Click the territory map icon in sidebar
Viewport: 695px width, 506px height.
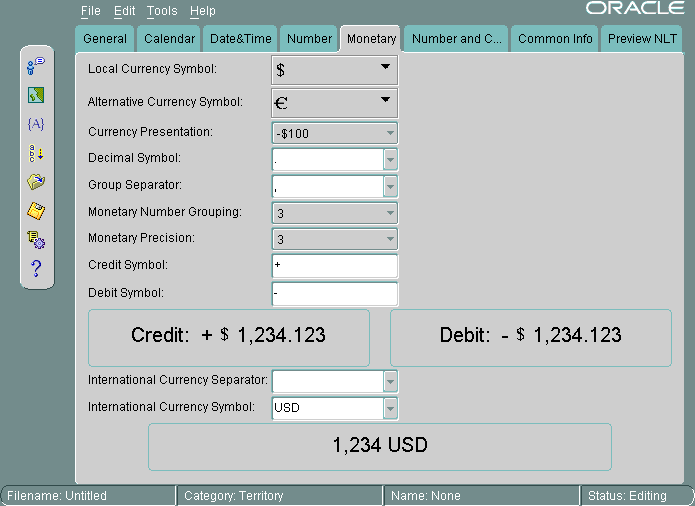(x=36, y=95)
